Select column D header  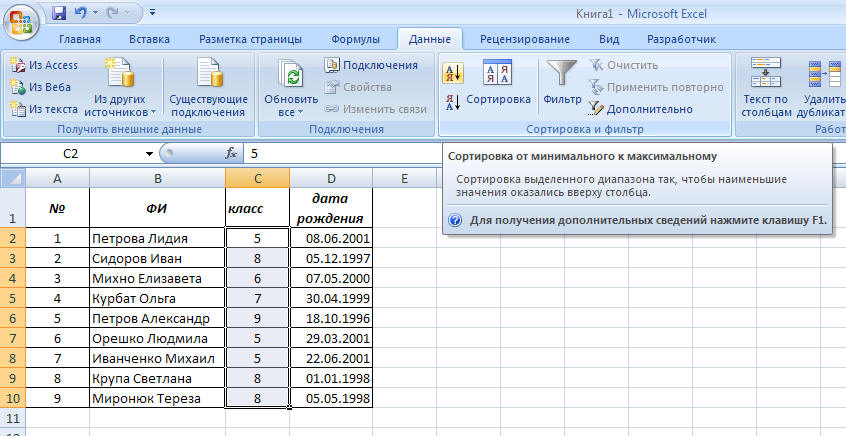pos(330,178)
